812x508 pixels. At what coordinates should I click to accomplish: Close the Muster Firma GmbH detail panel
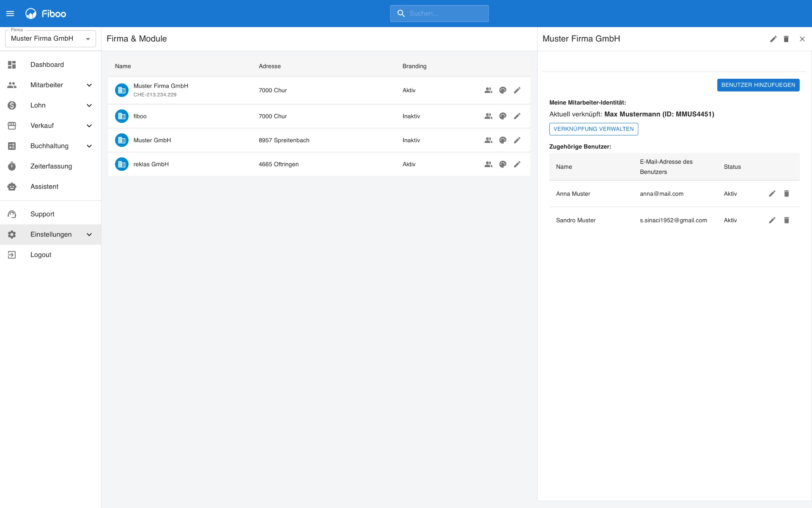tap(802, 39)
